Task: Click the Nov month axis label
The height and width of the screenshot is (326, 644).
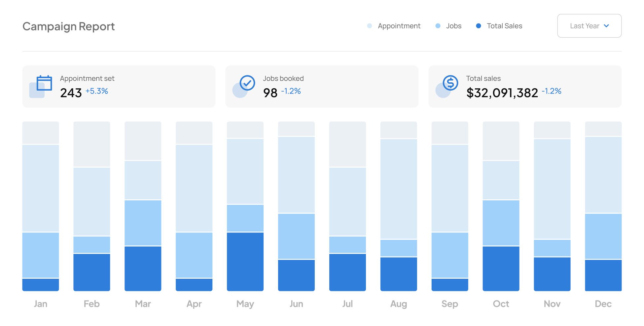Action: (x=552, y=304)
